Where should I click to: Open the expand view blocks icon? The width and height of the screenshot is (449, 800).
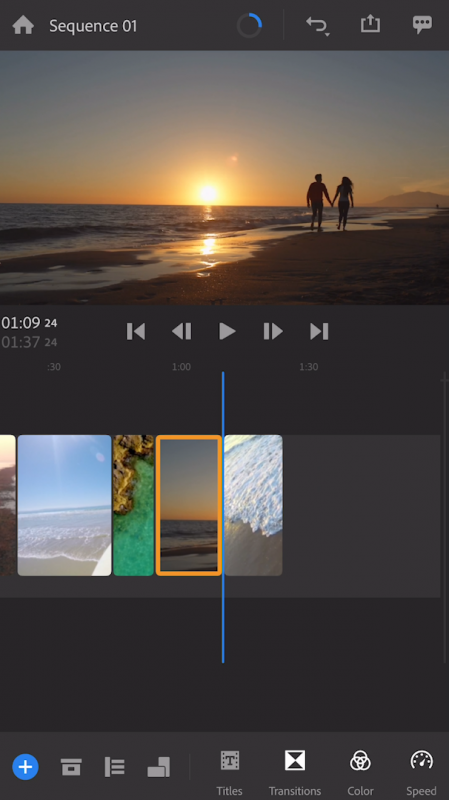pos(159,767)
